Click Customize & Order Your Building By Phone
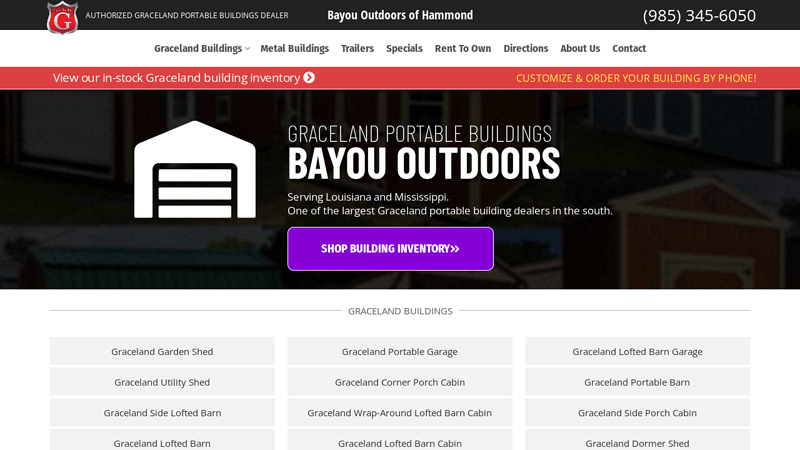 pos(636,78)
